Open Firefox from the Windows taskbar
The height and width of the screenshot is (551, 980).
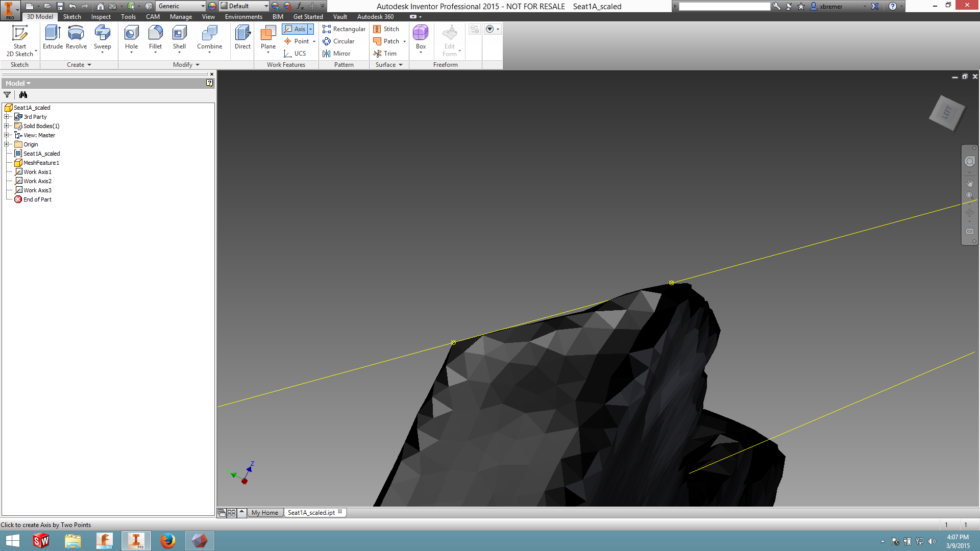point(167,540)
